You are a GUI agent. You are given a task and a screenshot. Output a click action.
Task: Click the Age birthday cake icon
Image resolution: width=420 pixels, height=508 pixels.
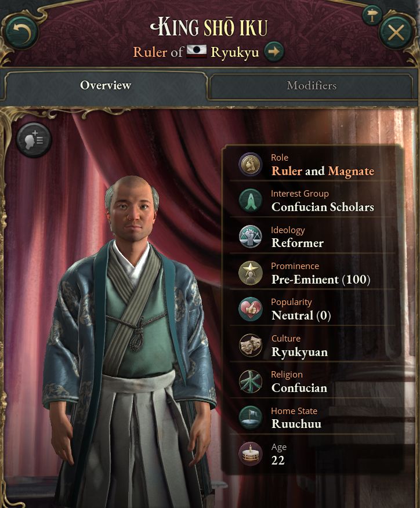[250, 453]
